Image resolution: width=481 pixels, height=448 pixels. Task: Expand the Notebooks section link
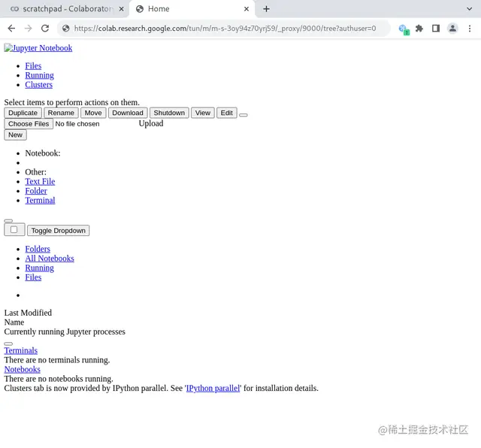(22, 369)
